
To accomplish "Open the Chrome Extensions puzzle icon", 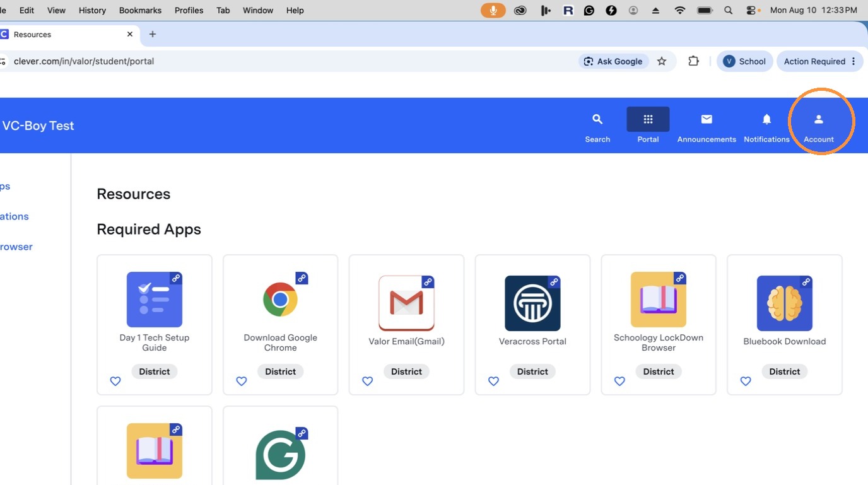I will pos(693,61).
